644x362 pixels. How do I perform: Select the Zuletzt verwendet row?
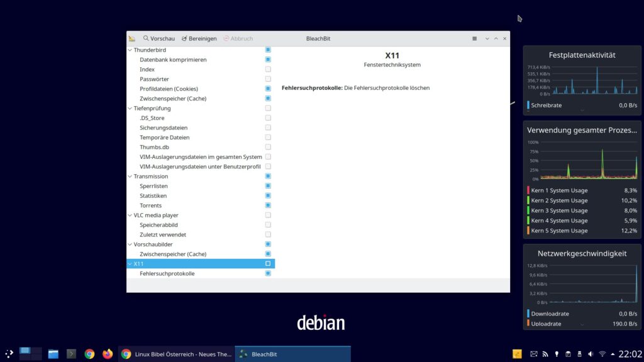click(x=201, y=235)
